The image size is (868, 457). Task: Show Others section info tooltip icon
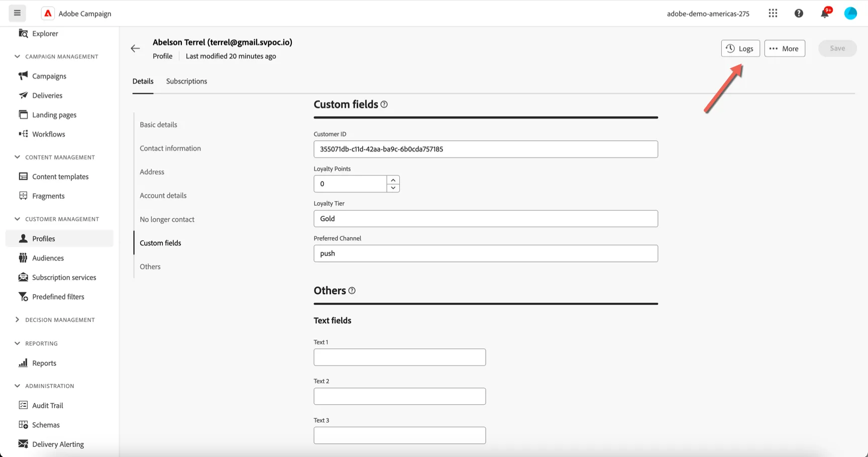click(352, 291)
